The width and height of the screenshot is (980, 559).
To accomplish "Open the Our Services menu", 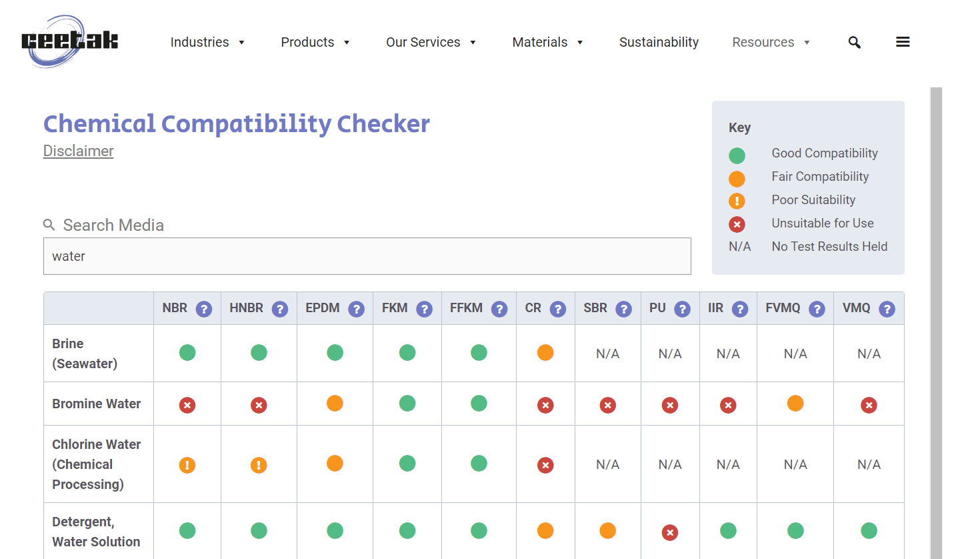I will 431,42.
